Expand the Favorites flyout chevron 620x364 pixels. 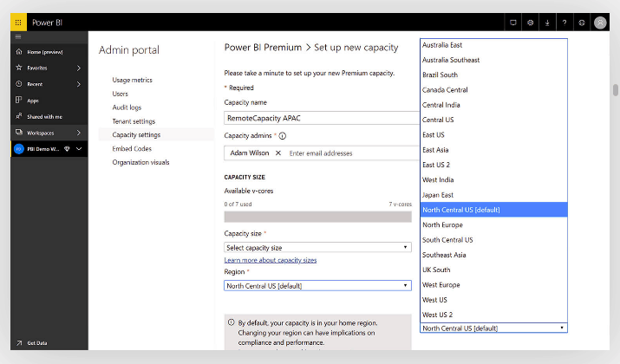[x=79, y=68]
